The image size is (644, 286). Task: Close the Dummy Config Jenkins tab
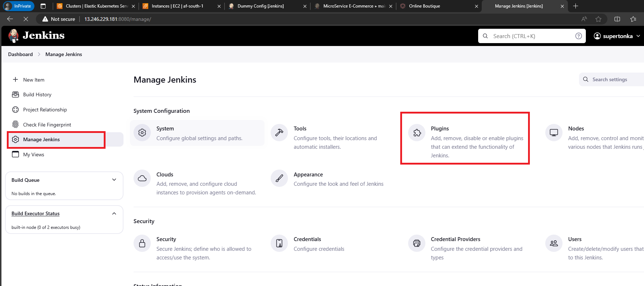[305, 6]
